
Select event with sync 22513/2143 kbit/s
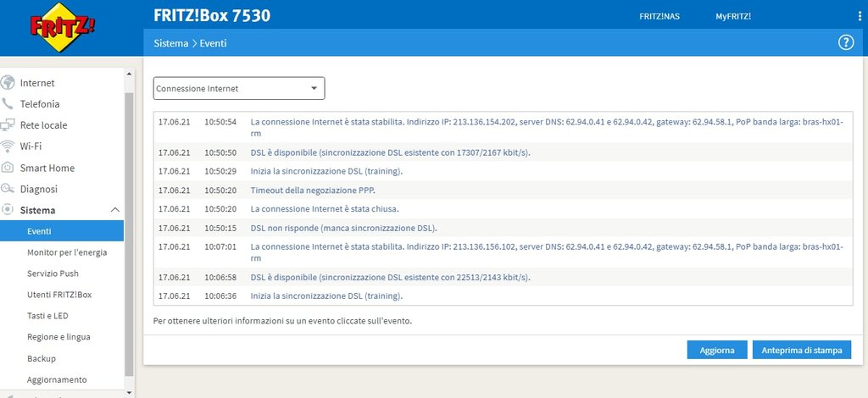tap(503, 277)
